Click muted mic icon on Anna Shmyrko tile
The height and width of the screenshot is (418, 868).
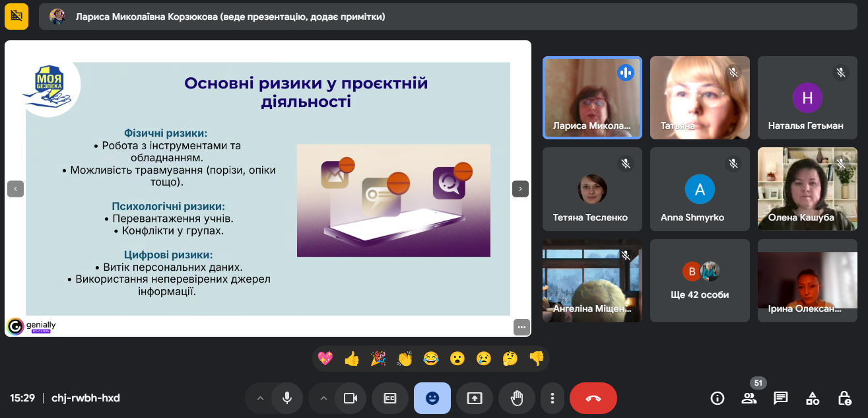point(733,163)
